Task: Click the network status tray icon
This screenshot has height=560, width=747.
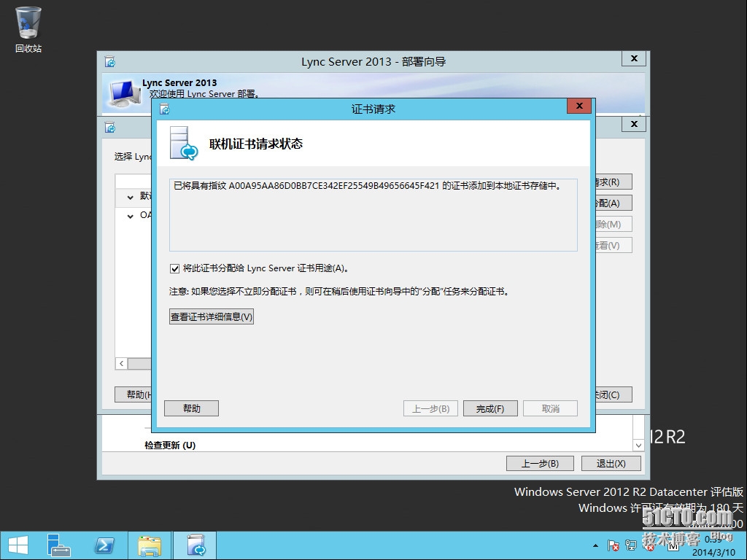Action: 631,545
